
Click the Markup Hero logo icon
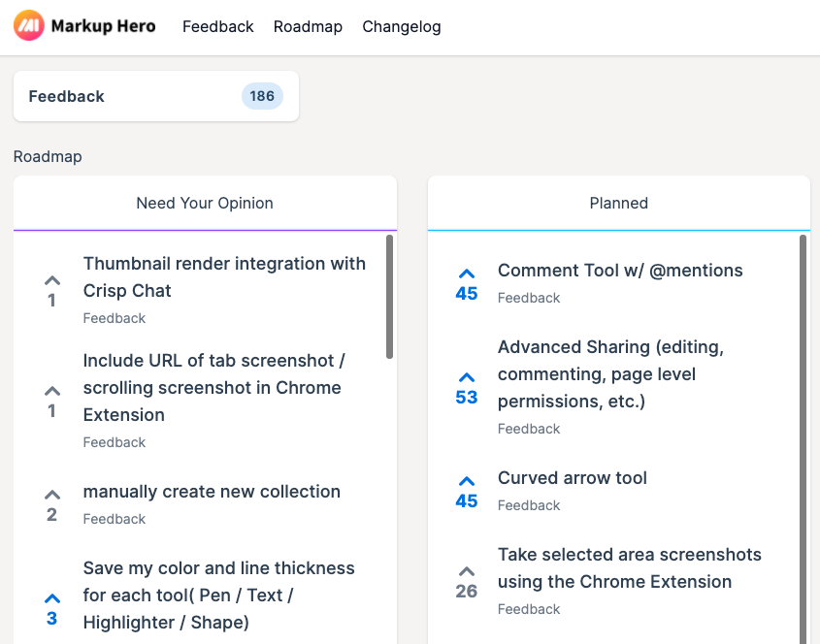tap(29, 25)
